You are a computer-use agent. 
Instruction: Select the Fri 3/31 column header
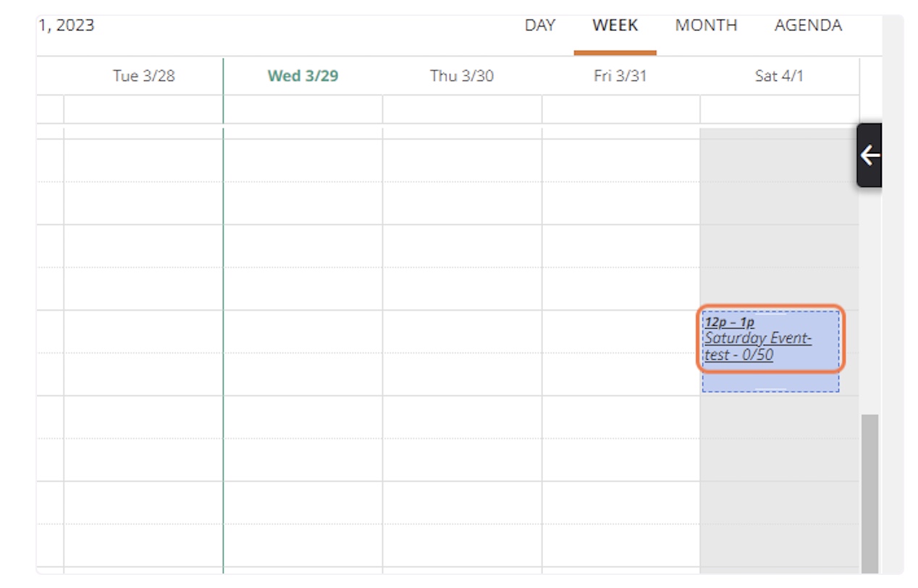(x=620, y=76)
